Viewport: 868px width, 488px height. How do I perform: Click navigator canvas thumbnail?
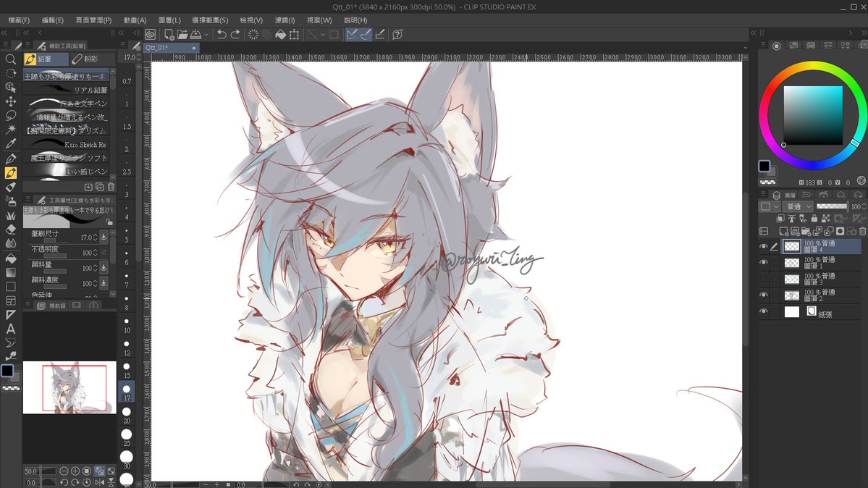click(69, 387)
